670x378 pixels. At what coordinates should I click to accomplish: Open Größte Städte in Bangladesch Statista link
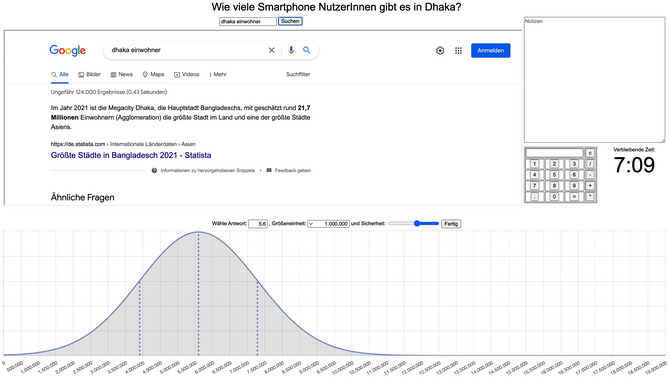point(131,155)
